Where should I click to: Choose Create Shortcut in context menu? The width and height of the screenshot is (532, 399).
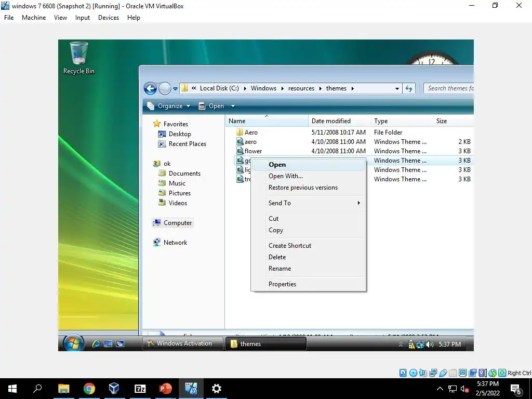[308, 246]
